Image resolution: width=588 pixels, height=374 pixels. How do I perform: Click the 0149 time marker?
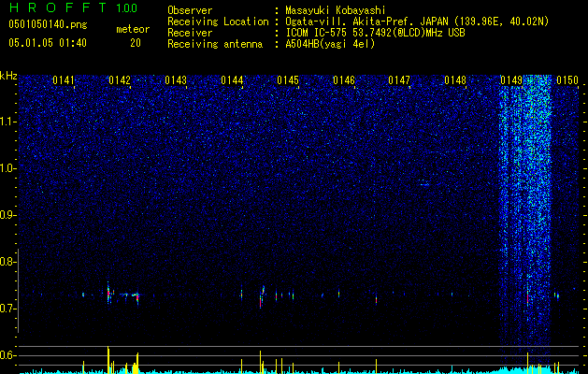511,79
